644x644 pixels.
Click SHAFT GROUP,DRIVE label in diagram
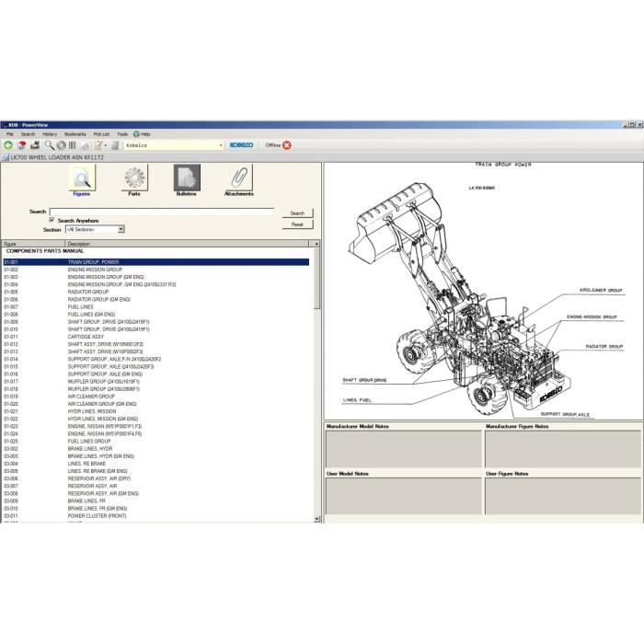coord(364,380)
